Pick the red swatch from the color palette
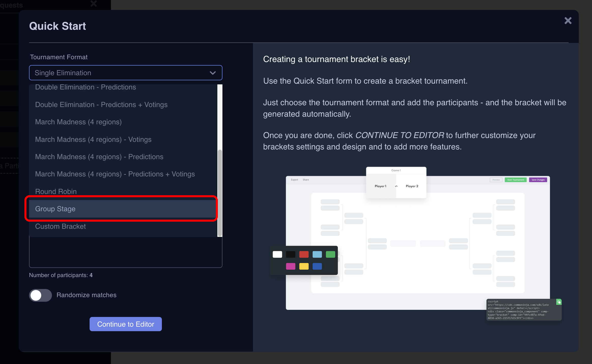This screenshot has width=592, height=364. (x=304, y=254)
